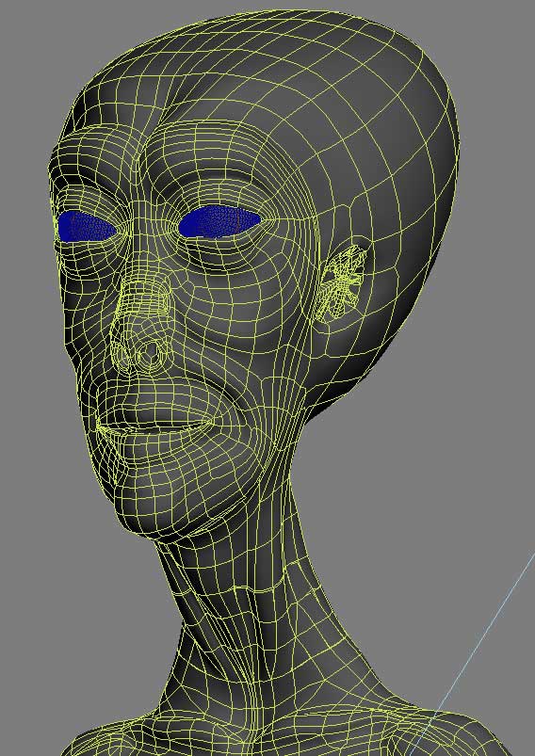Screen dimensions: 535x756
Task: Click the light blue line beside the shoulder
Action: click(x=472, y=653)
